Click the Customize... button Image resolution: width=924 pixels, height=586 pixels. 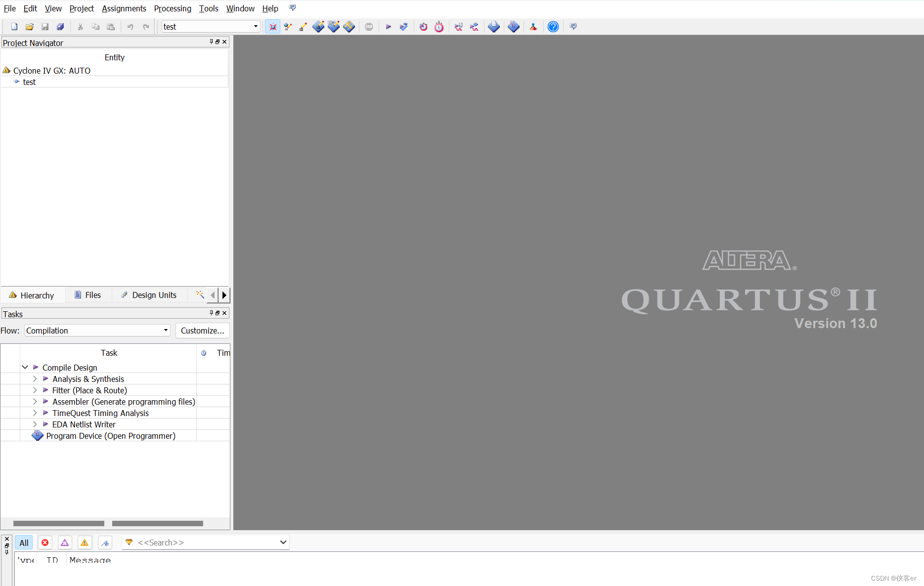pos(203,331)
